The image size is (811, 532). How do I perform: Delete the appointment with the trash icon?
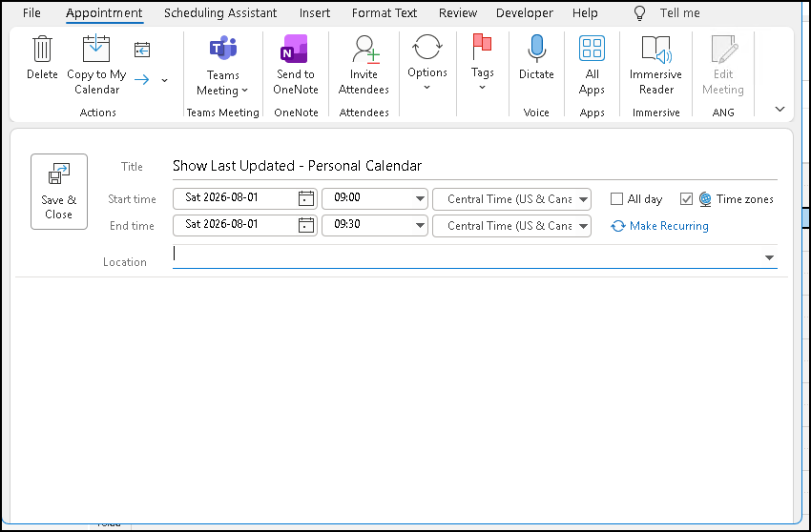[x=42, y=57]
